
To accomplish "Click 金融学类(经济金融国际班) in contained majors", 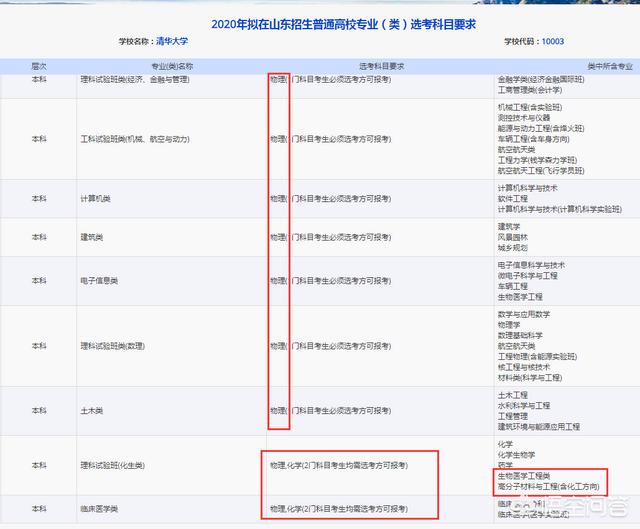I will click(x=541, y=79).
